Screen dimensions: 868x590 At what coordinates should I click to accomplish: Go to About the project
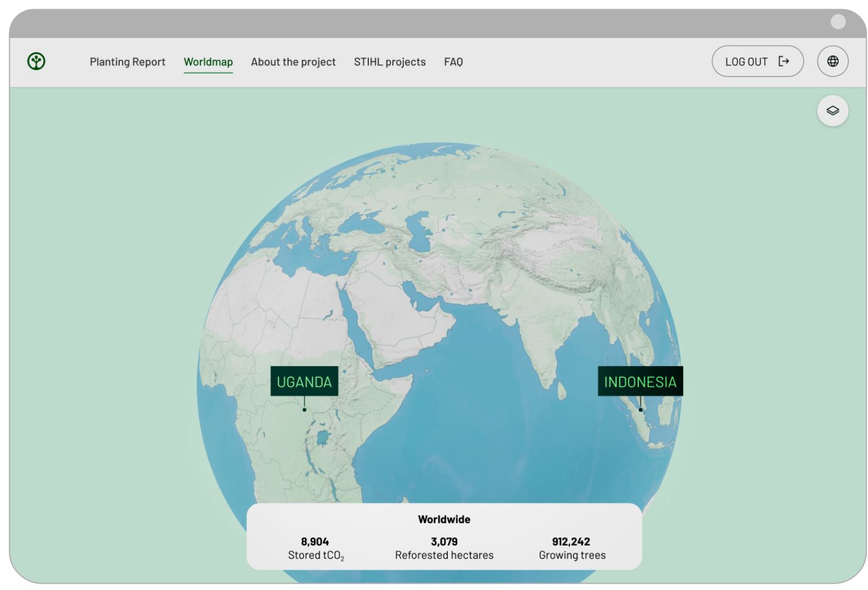pos(293,62)
